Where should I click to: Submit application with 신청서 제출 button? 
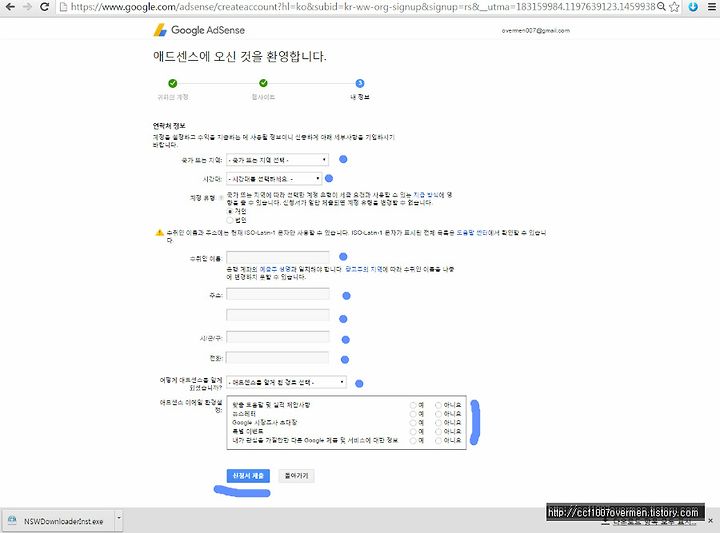[x=248, y=476]
